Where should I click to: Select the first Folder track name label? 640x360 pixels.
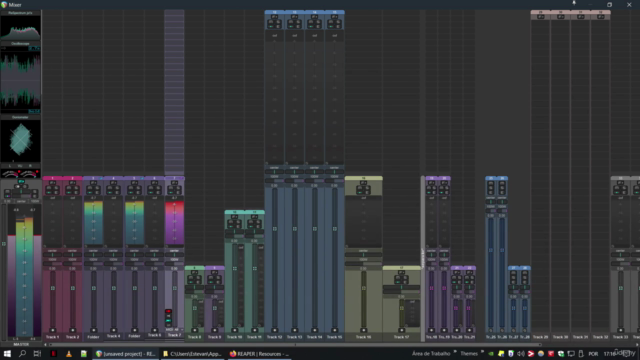tap(93, 337)
